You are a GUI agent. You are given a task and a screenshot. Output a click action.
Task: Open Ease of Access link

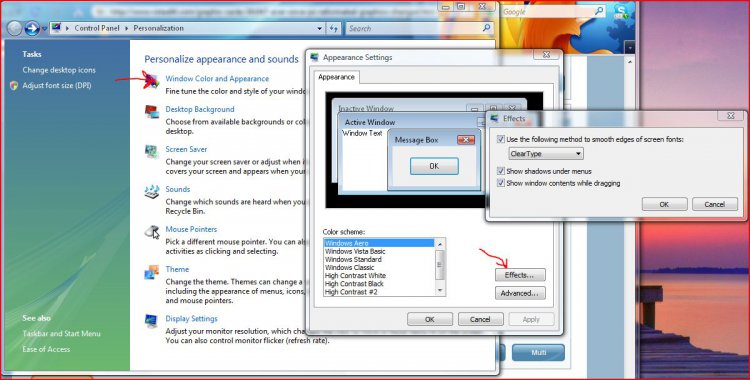(46, 349)
